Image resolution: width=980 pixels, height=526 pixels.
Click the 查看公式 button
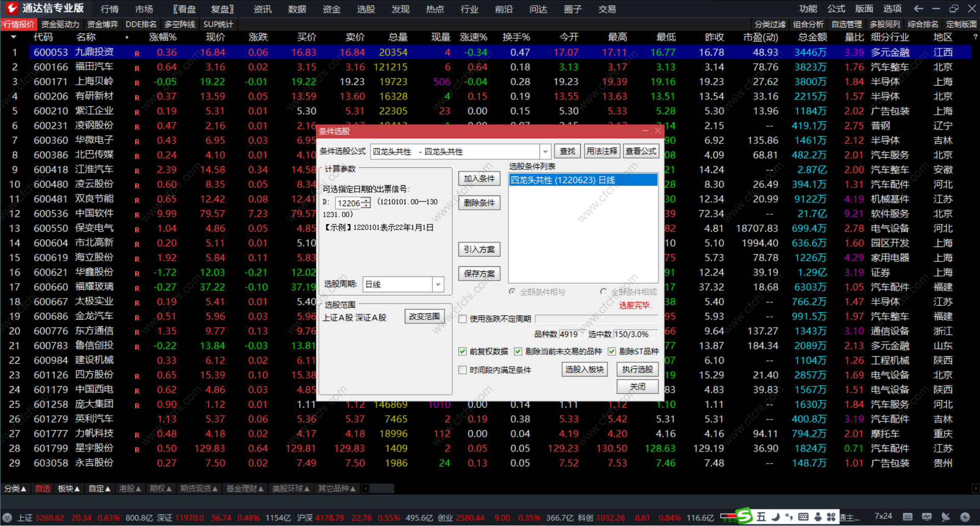641,151
